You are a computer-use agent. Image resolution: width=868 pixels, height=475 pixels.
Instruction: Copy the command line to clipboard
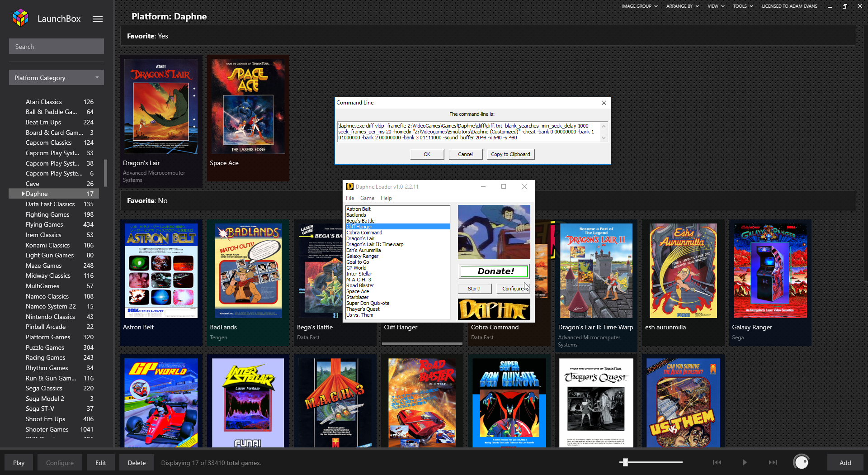click(510, 154)
